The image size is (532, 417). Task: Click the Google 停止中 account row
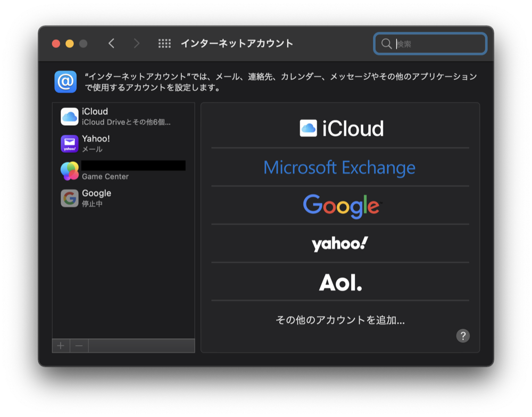click(123, 198)
